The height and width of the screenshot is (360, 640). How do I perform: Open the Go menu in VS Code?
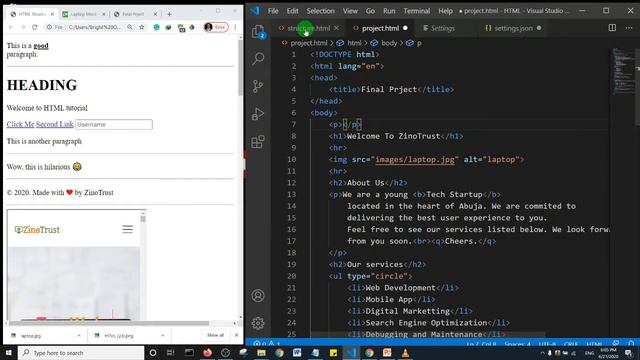(370, 11)
